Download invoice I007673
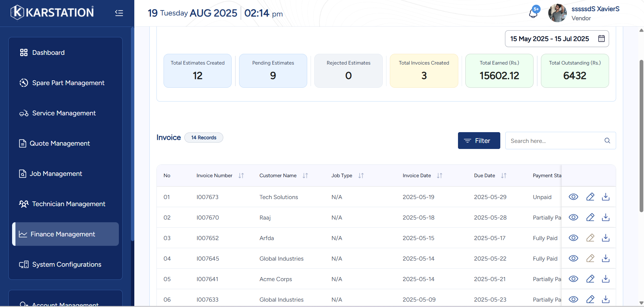The width and height of the screenshot is (644, 307). pos(605,197)
